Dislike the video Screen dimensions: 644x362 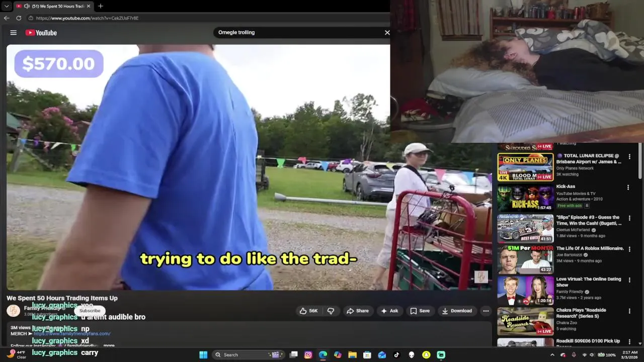point(331,311)
